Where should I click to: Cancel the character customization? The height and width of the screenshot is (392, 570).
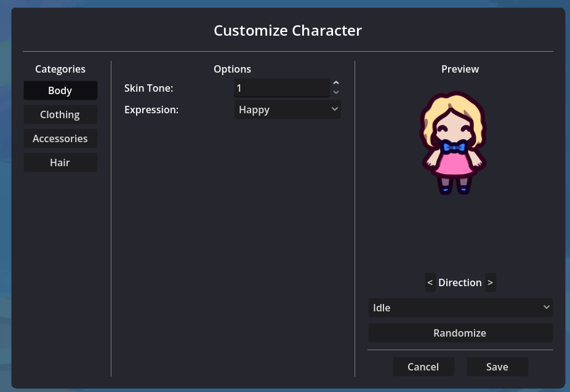pos(423,366)
